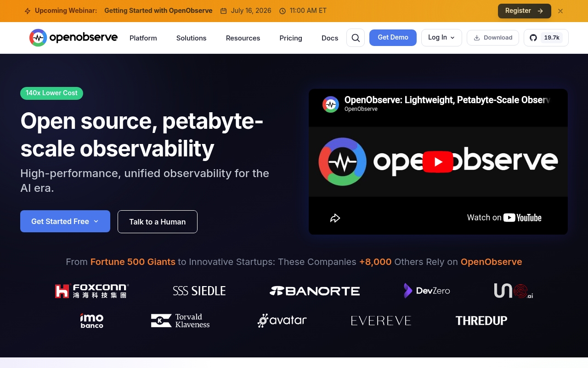588x368 pixels.
Task: Click the Foxconn logo
Action: [x=92, y=291]
